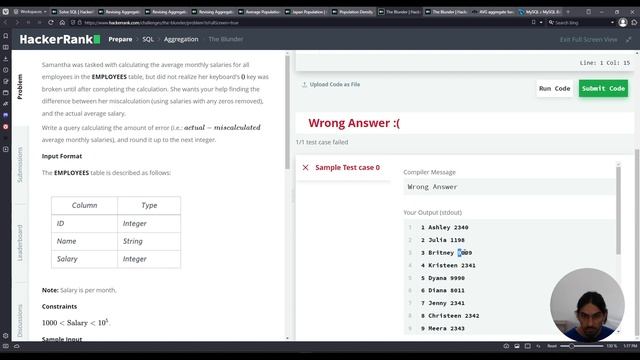The width and height of the screenshot is (640, 360).
Task: Bookmark this page
Action: point(533,22)
